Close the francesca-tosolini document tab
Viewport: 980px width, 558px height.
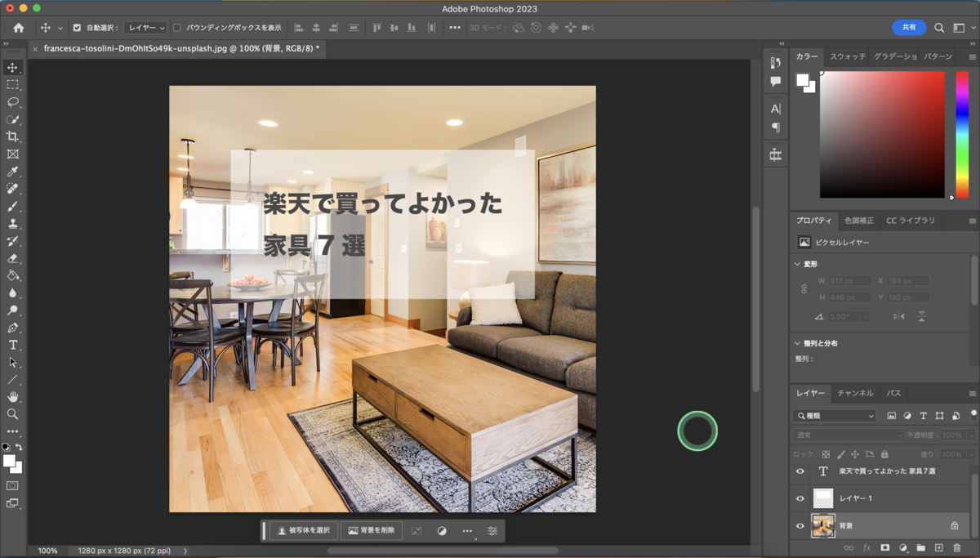(x=35, y=49)
